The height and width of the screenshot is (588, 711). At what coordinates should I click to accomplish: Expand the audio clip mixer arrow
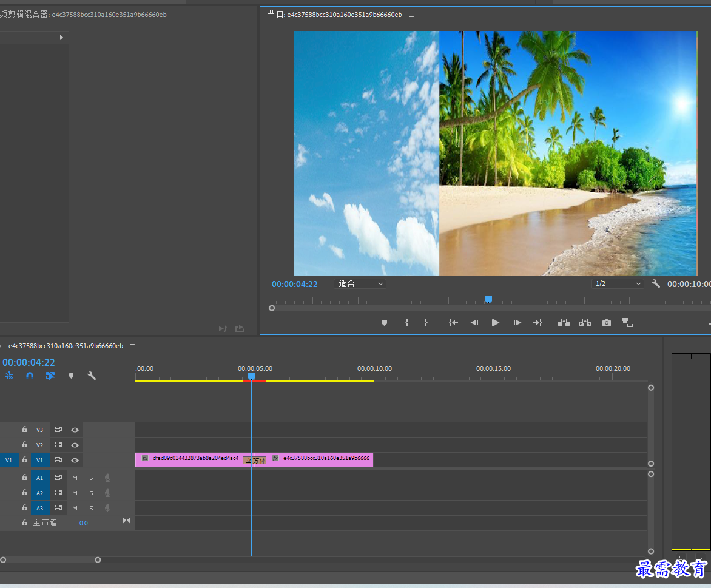[61, 37]
